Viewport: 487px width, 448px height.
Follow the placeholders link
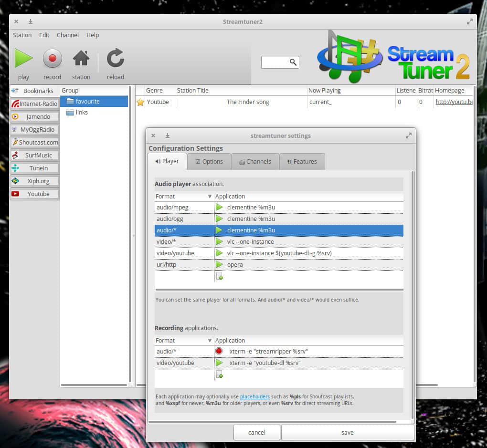pyautogui.click(x=254, y=396)
